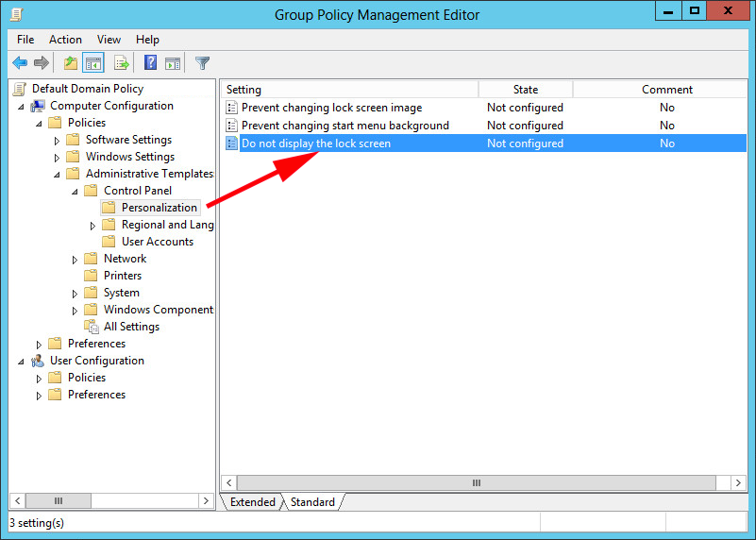Click the Printers folder icon

(91, 276)
